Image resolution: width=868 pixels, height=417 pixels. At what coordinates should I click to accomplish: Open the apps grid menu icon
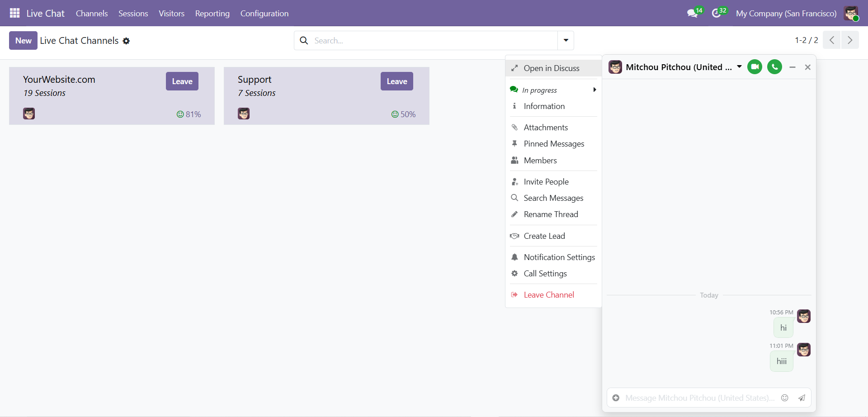coord(14,13)
